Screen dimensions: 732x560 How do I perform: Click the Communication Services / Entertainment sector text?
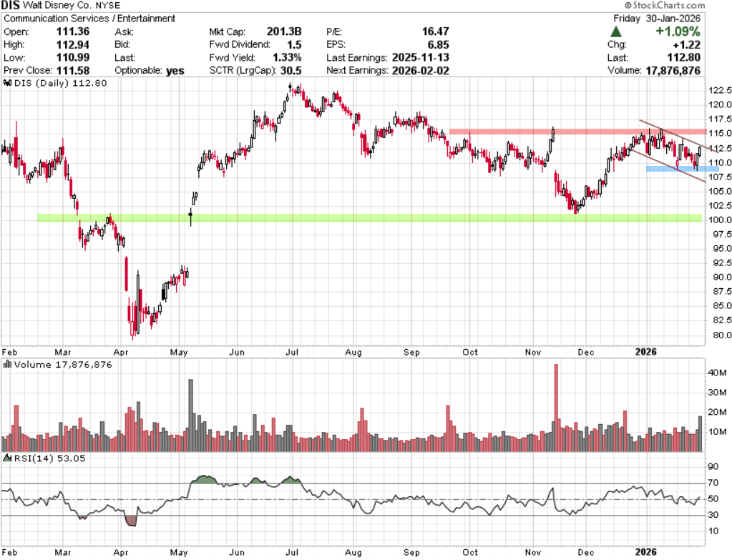coord(89,19)
